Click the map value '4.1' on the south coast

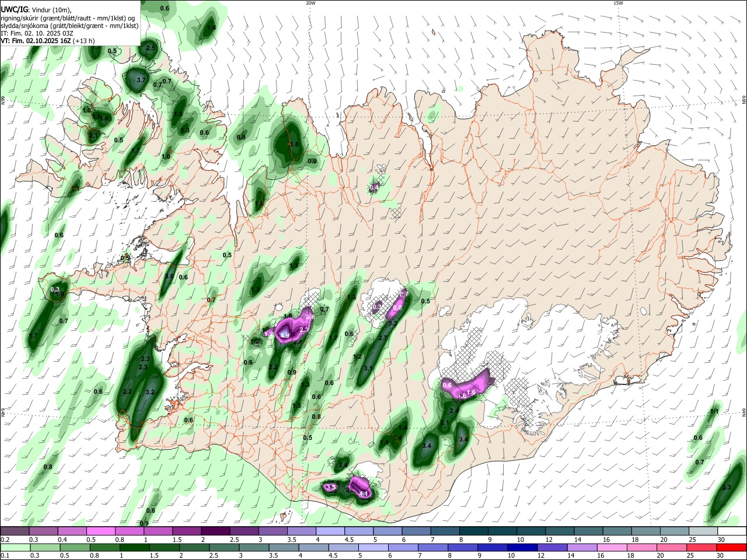(x=364, y=494)
